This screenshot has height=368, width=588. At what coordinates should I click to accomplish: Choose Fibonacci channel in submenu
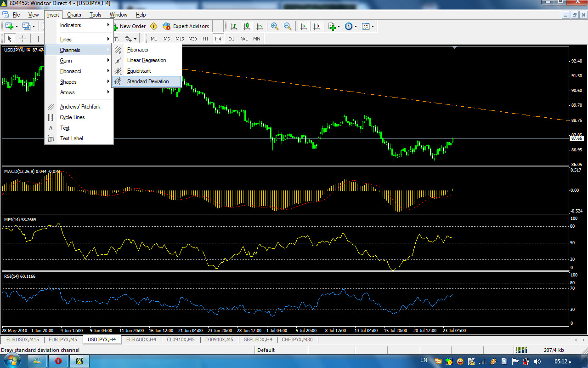pos(147,50)
